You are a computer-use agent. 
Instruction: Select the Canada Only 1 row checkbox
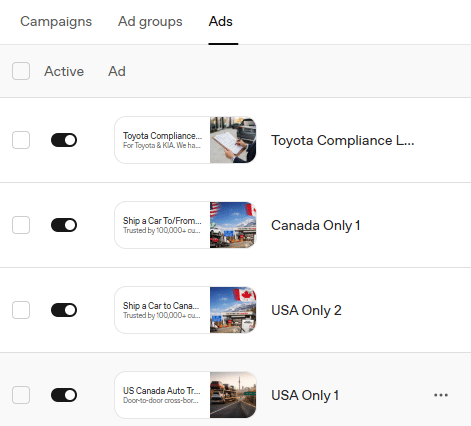21,225
